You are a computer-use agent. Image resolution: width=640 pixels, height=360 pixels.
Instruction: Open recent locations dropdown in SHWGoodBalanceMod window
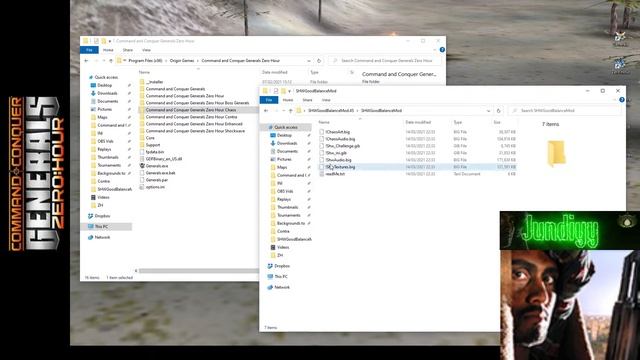tap(284, 111)
